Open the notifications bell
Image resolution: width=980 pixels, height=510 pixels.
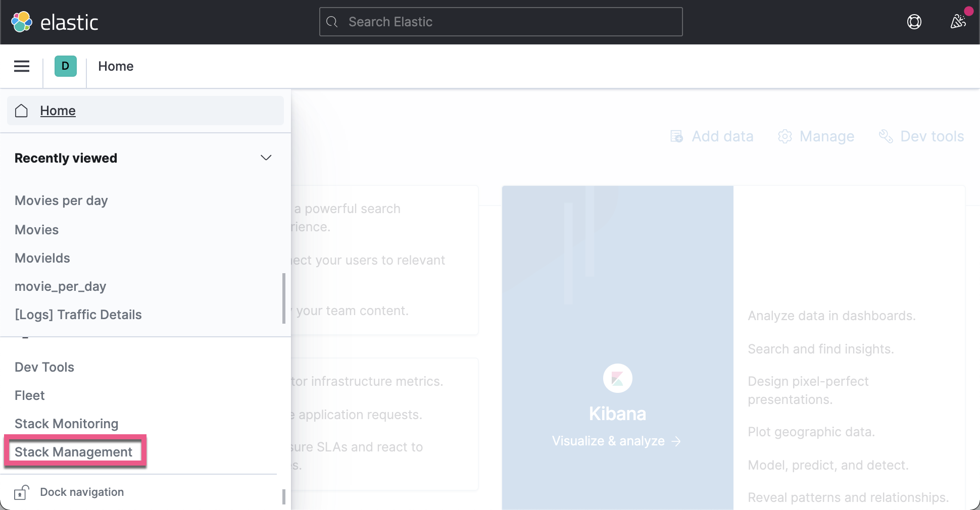click(958, 22)
